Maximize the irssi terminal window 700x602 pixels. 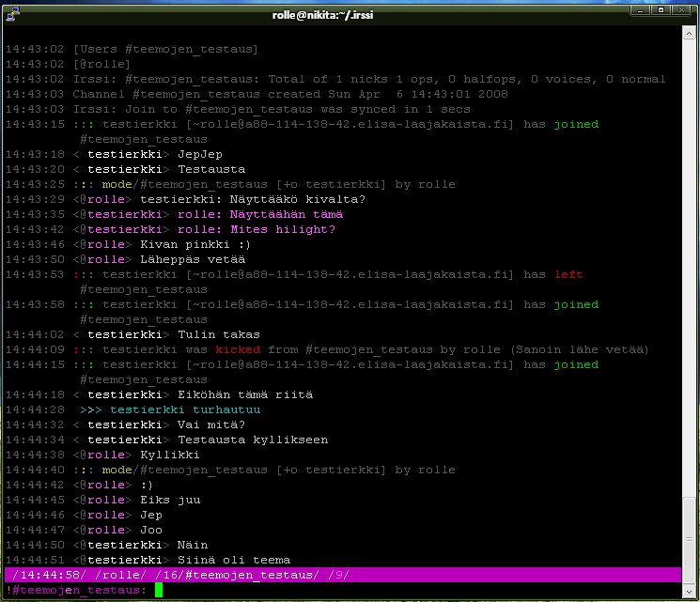click(661, 9)
